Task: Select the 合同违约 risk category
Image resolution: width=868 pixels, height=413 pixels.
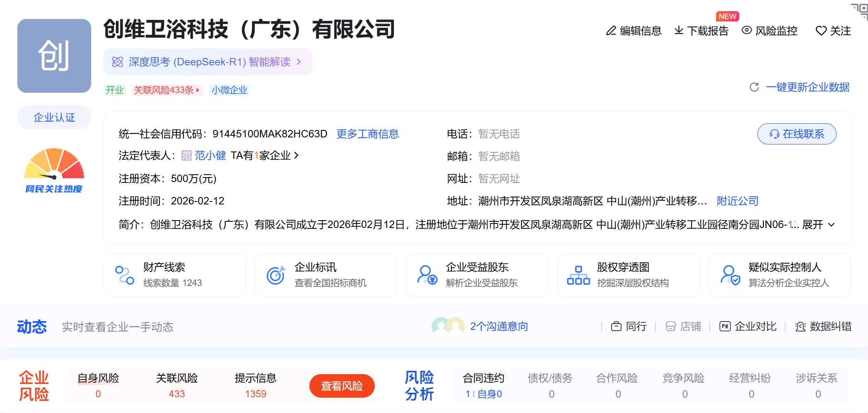Action: click(x=483, y=378)
